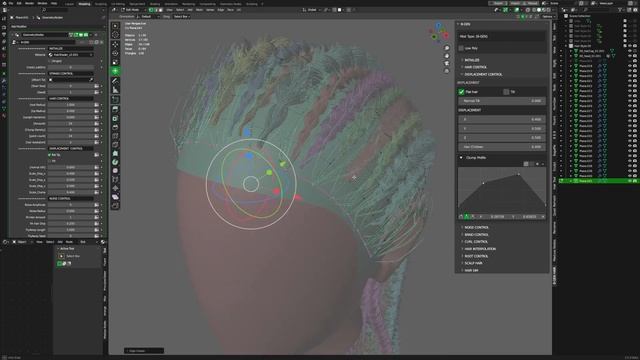This screenshot has height=360, width=640.
Task: Adjust the displacement Z slider
Action: [x=502, y=138]
